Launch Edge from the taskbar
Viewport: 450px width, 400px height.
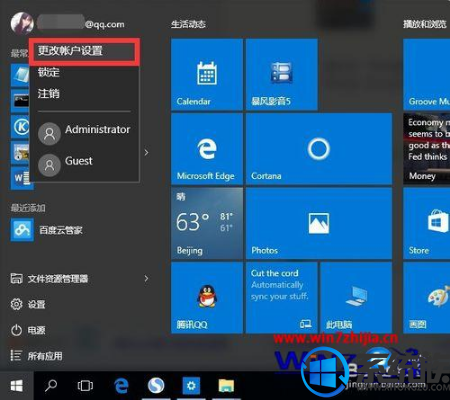[121, 386]
